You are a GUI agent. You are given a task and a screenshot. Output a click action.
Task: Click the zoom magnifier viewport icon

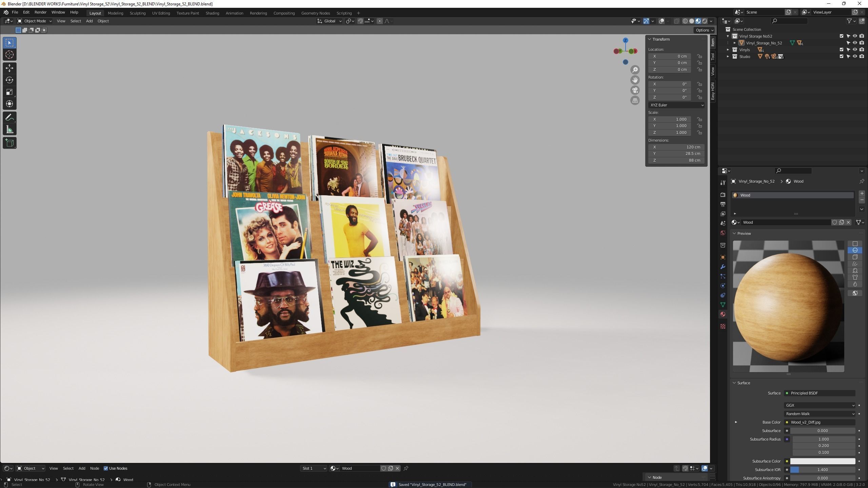click(x=635, y=70)
